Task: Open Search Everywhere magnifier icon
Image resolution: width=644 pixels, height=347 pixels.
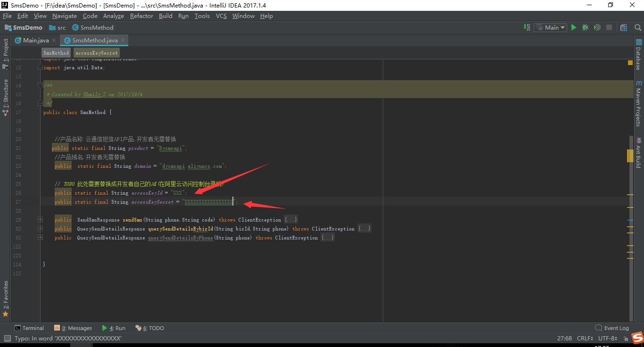Action: (637, 27)
